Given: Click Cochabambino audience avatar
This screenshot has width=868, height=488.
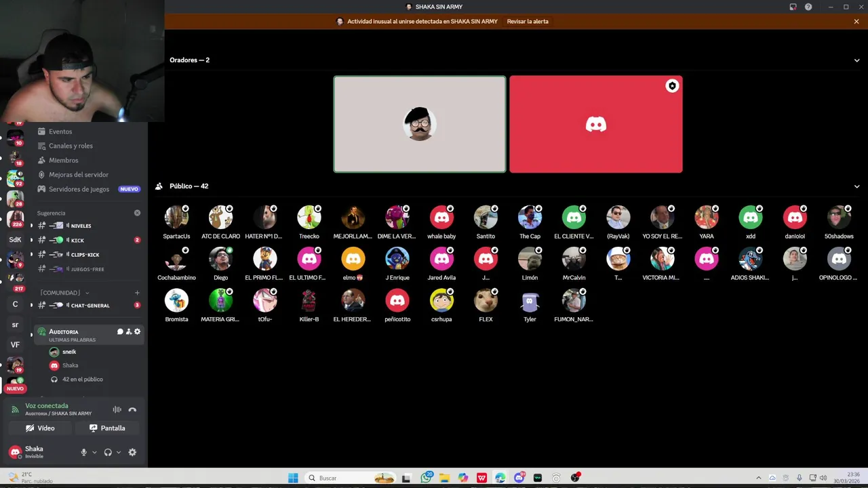Looking at the screenshot, I should click(176, 259).
